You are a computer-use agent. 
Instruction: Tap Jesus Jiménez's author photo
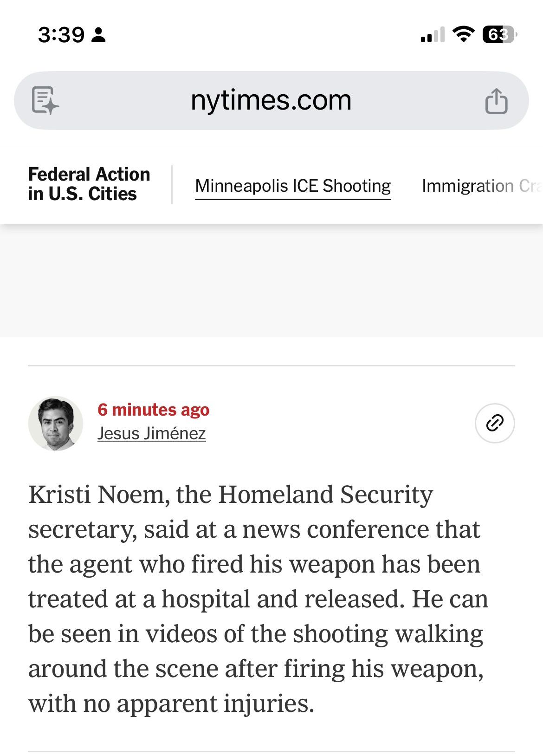(x=56, y=423)
